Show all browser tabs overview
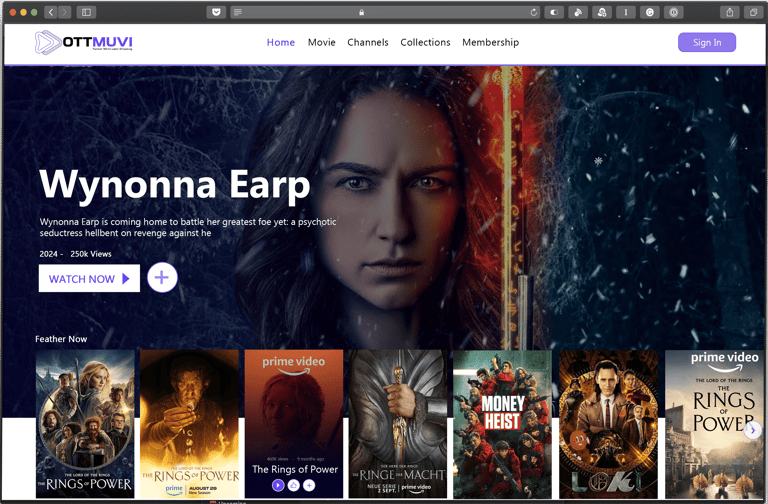This screenshot has width=768, height=504. (753, 12)
